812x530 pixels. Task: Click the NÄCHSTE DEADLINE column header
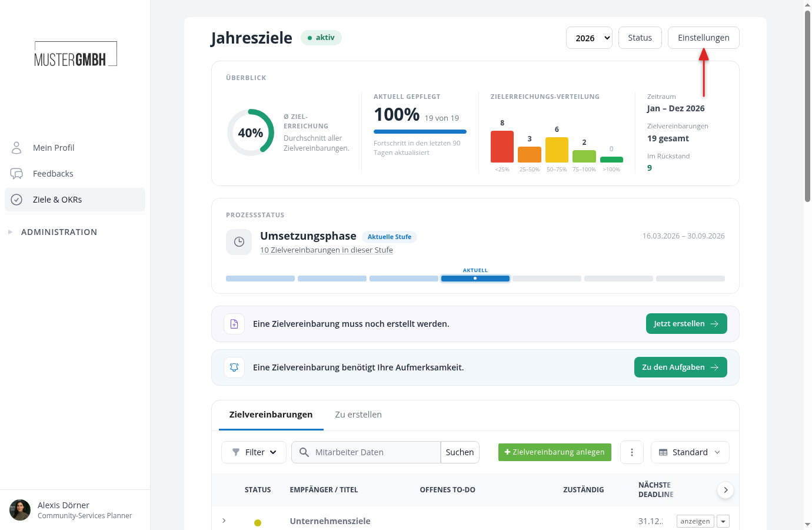pos(656,490)
